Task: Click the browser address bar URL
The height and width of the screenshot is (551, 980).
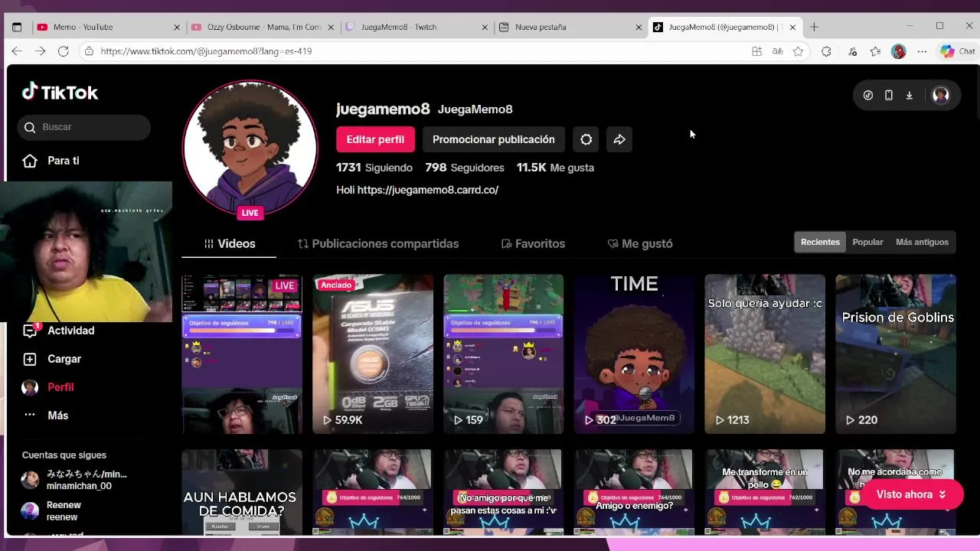Action: coord(206,51)
